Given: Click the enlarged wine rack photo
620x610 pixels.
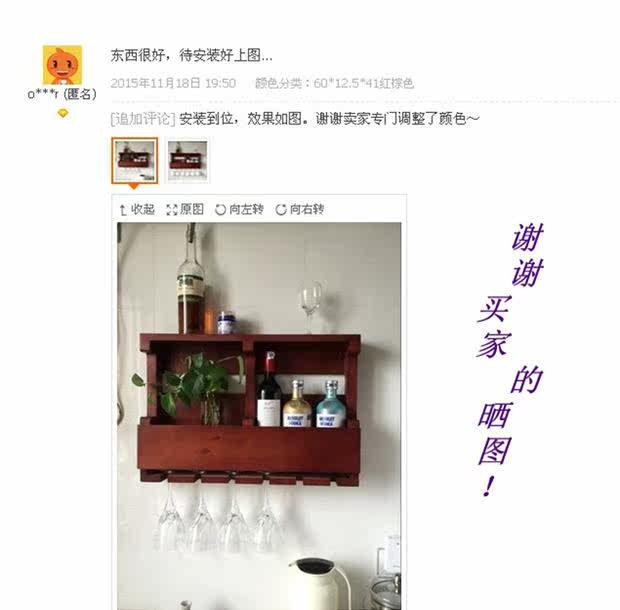Looking at the screenshot, I should pos(259,416).
